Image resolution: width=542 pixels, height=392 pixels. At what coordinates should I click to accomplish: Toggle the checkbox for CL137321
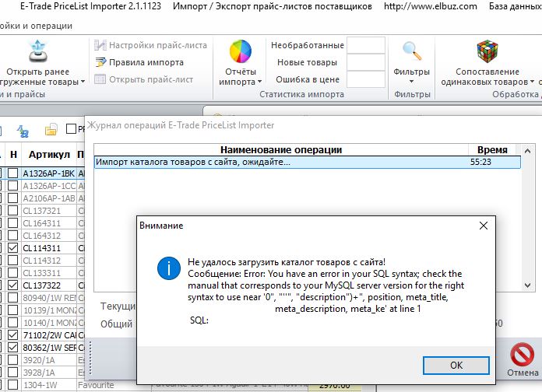13,211
